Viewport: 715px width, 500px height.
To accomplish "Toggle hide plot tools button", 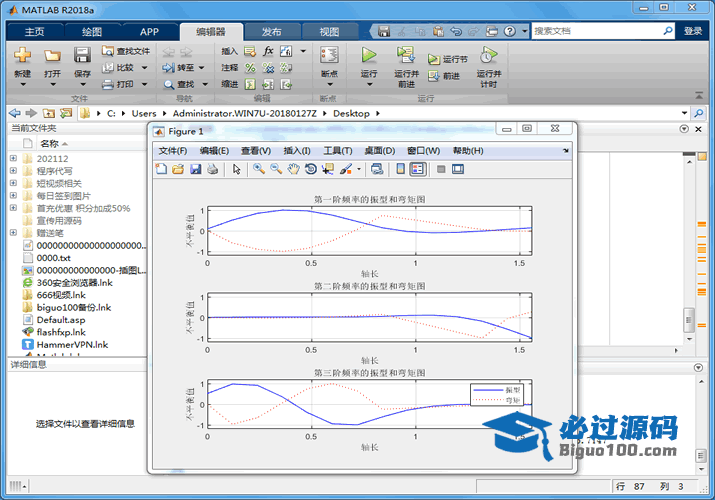I will [x=441, y=169].
